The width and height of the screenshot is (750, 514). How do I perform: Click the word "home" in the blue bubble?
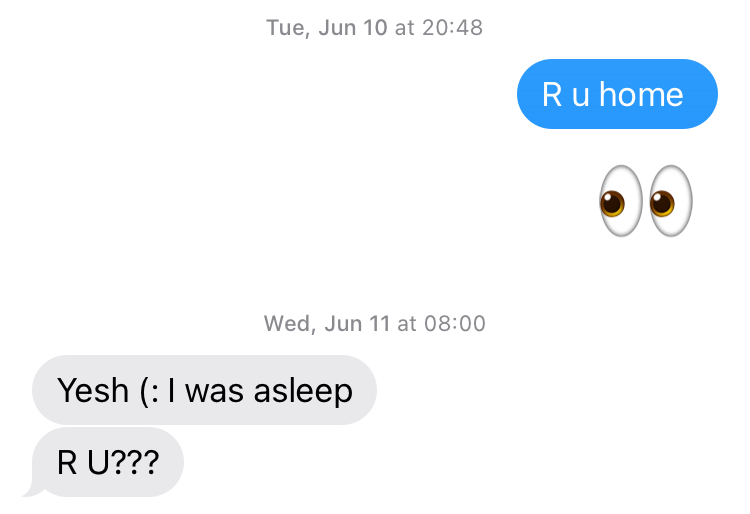click(641, 95)
